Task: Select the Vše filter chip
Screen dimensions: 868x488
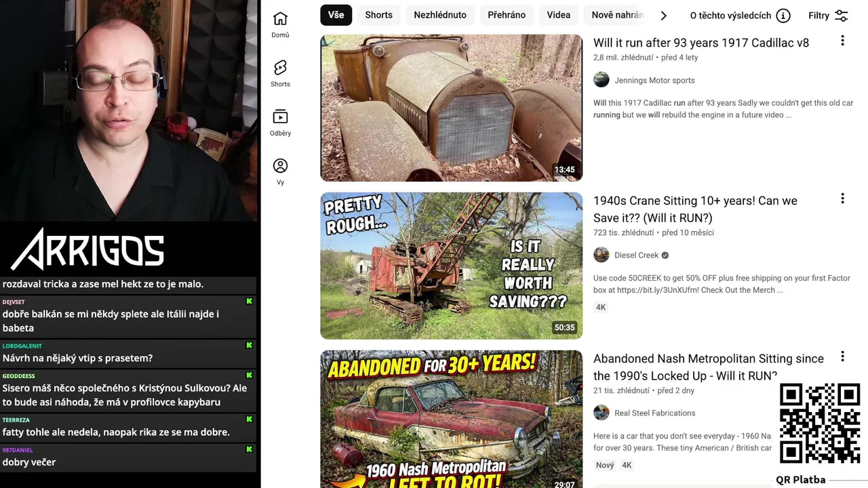Action: [x=336, y=15]
